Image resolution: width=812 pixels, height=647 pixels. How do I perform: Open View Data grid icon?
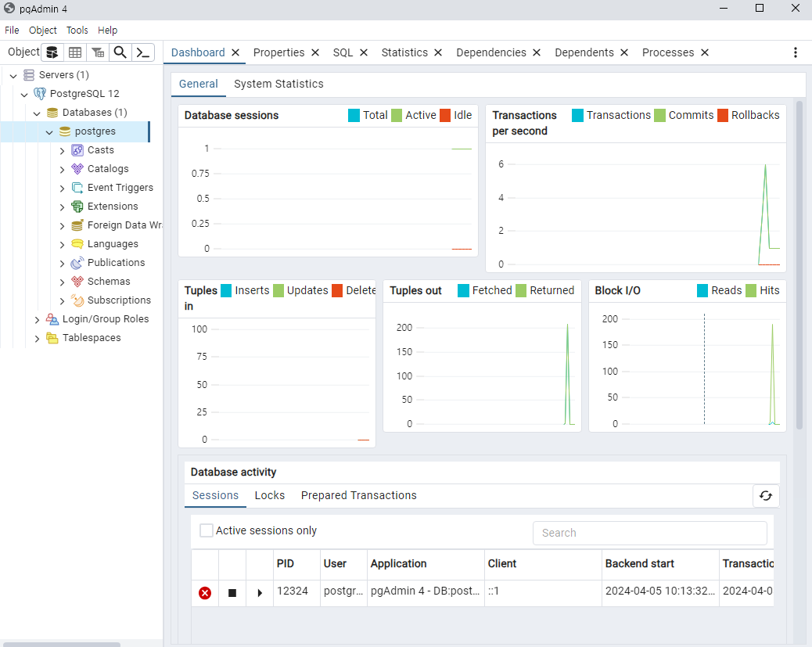pos(75,52)
